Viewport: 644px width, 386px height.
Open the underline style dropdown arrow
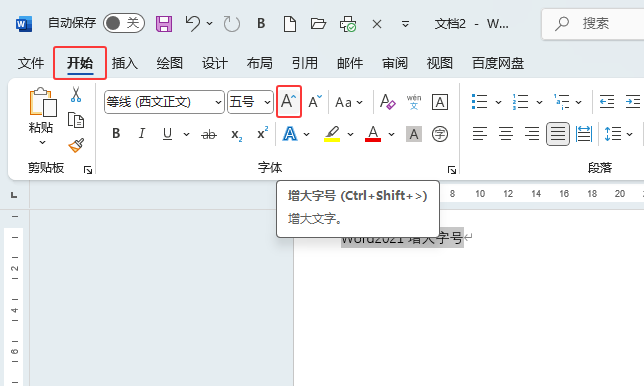click(186, 134)
